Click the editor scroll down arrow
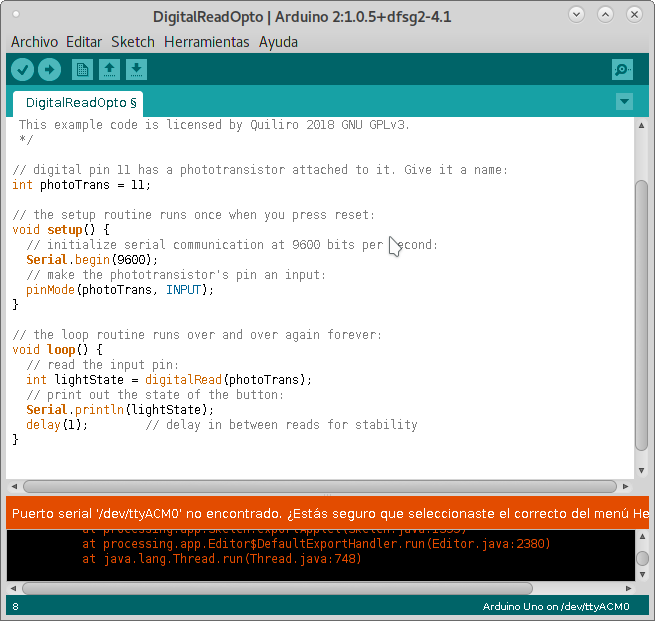The width and height of the screenshot is (655, 621). pyautogui.click(x=641, y=471)
